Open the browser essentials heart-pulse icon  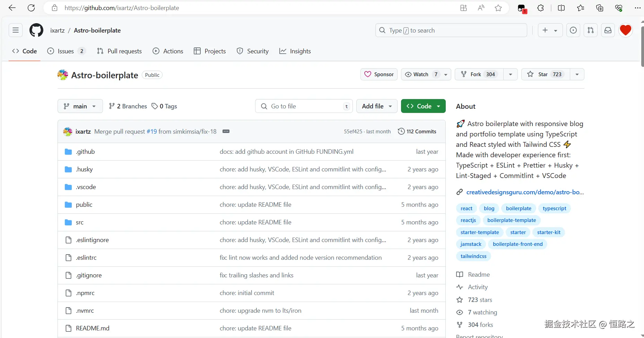click(x=619, y=8)
